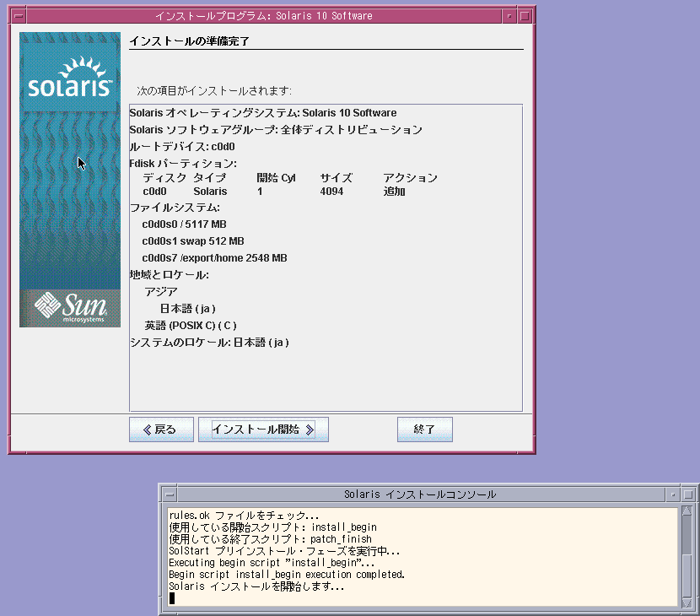Click the Solaris インストールコンソール title bar
Image resolution: width=700 pixels, height=616 pixels.
click(x=420, y=494)
